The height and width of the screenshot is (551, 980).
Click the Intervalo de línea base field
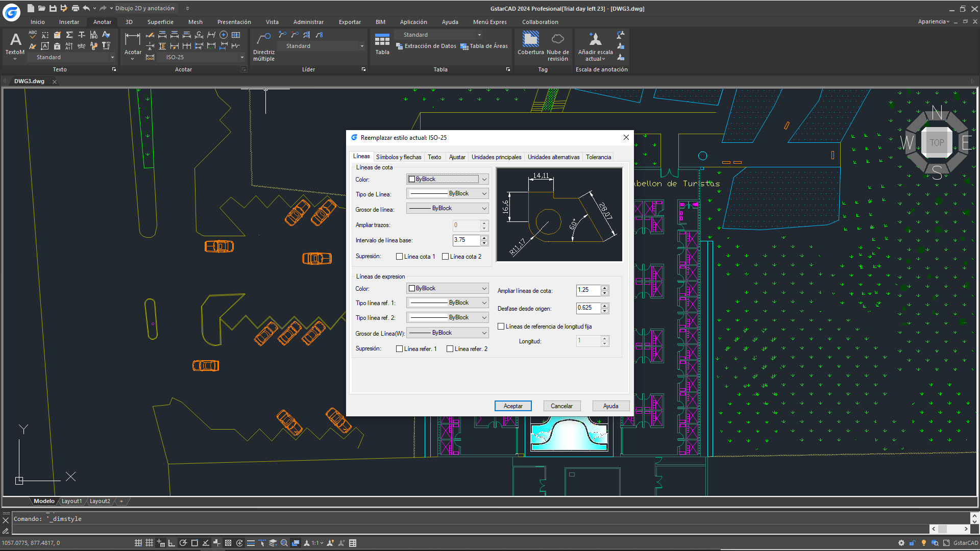465,240
